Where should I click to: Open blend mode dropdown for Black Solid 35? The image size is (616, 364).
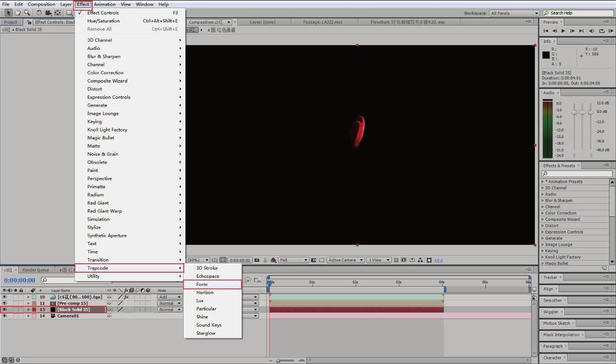click(x=169, y=309)
